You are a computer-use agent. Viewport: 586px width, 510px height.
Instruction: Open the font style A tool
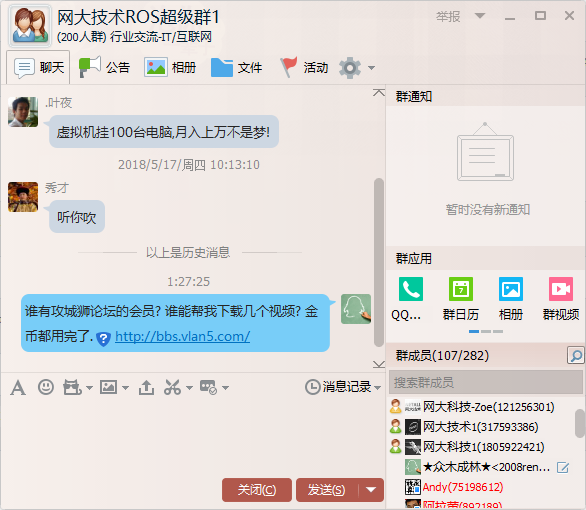(18, 387)
